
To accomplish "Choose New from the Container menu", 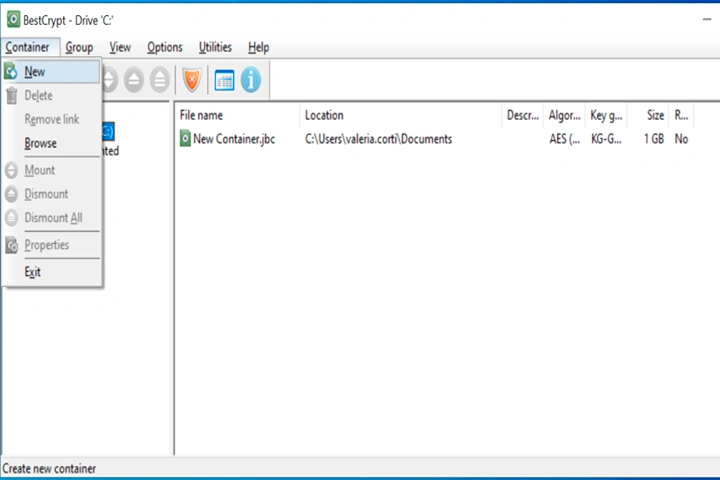I will click(51, 72).
